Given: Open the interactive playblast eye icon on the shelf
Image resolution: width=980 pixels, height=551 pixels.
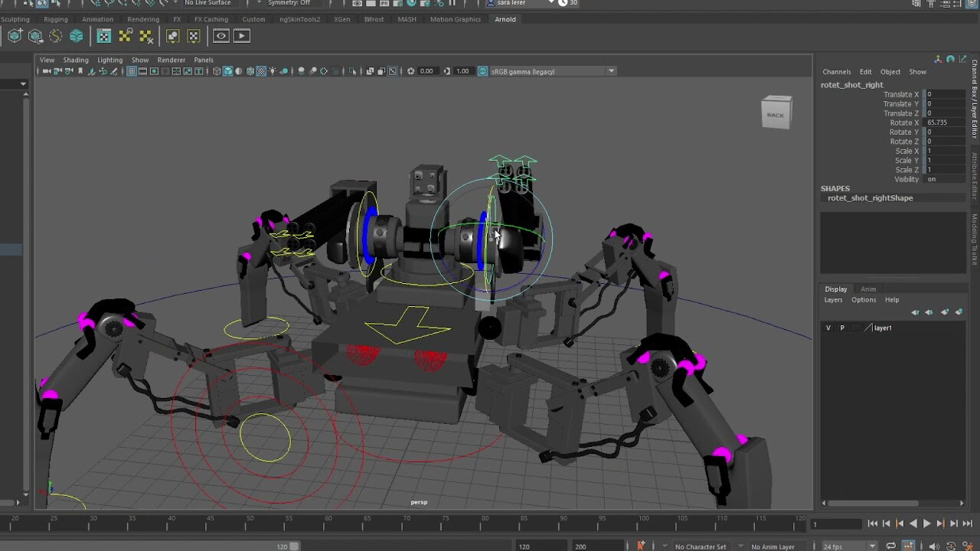Looking at the screenshot, I should (x=220, y=36).
